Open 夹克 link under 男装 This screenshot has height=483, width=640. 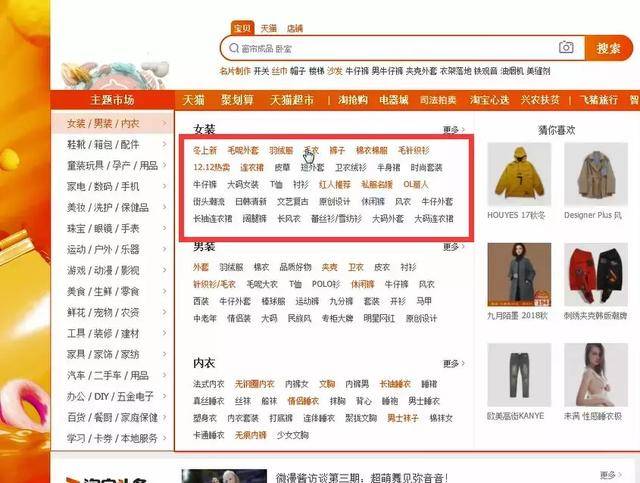329,267
